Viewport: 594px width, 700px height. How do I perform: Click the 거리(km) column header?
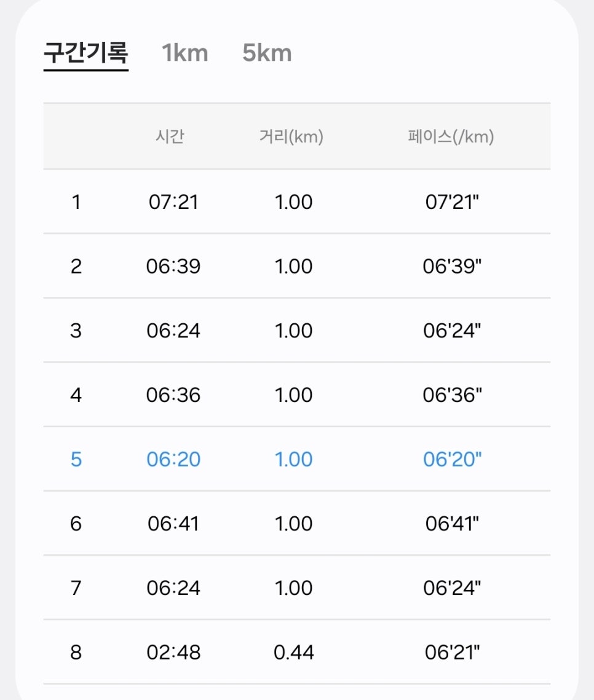291,136
